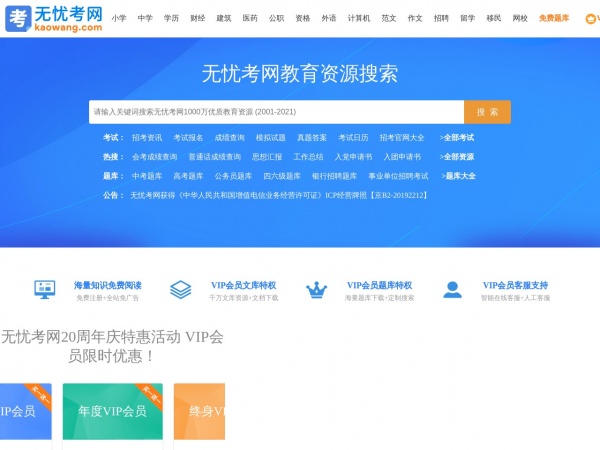The width and height of the screenshot is (600, 450).
Task: Select the orange 终身VIP card
Action: [x=199, y=411]
